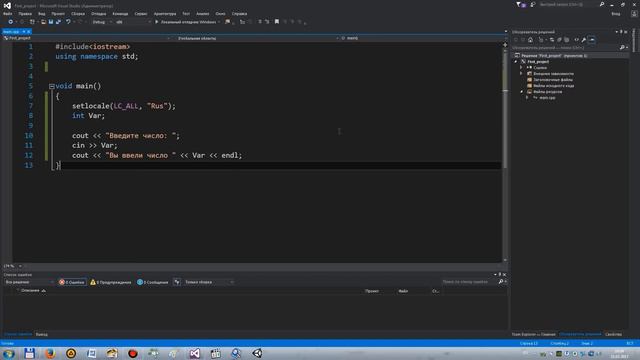Collapse the First_project project node
640x360 pixels.
point(516,62)
